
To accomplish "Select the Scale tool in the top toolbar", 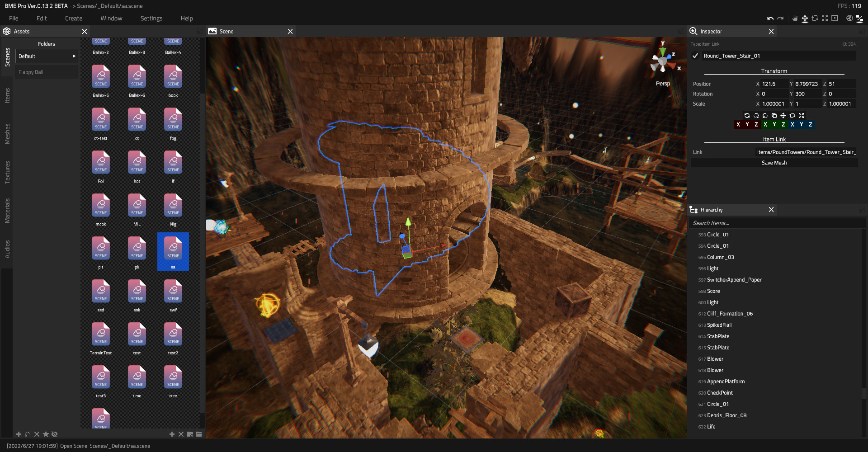I will tap(825, 18).
